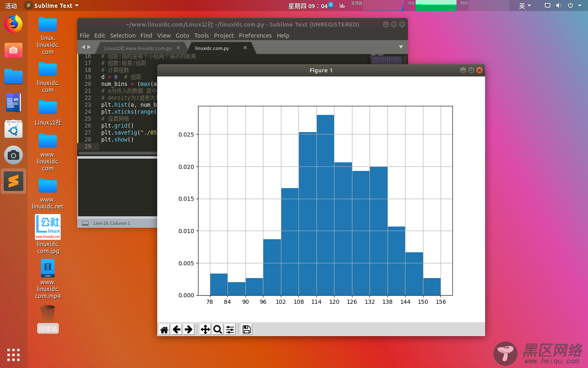Open the clock calendar in top bar

point(308,6)
